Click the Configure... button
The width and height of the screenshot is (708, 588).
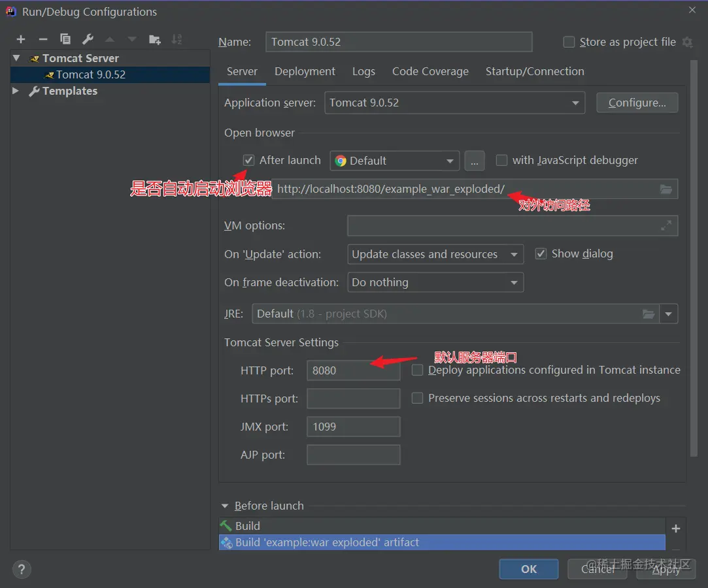[637, 103]
